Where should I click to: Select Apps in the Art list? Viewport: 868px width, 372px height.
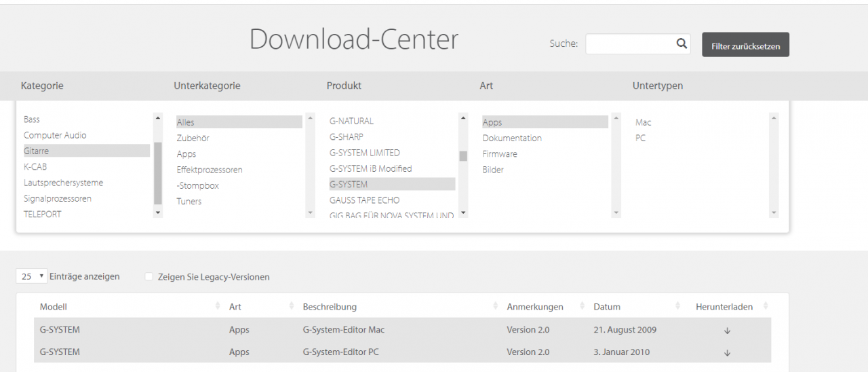545,122
